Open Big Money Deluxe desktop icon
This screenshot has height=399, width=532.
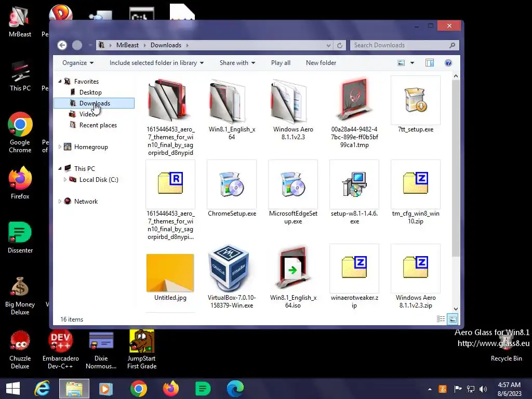point(20,295)
